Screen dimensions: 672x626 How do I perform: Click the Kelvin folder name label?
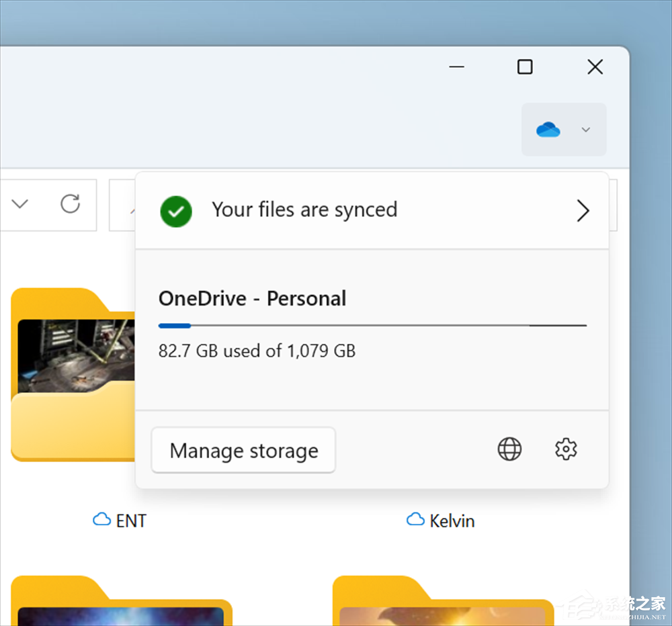click(452, 521)
